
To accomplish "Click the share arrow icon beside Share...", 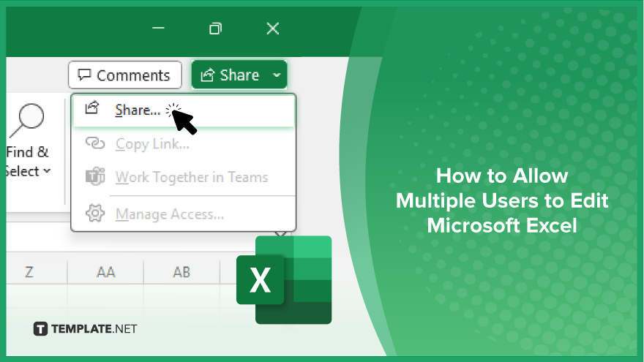I will pos(91,108).
